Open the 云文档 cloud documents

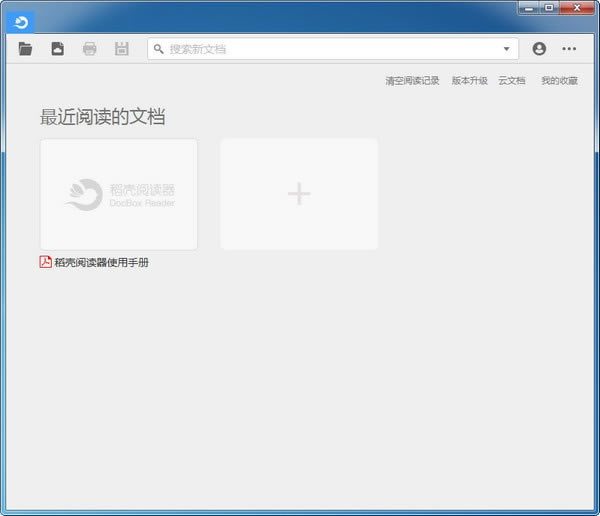click(x=512, y=81)
